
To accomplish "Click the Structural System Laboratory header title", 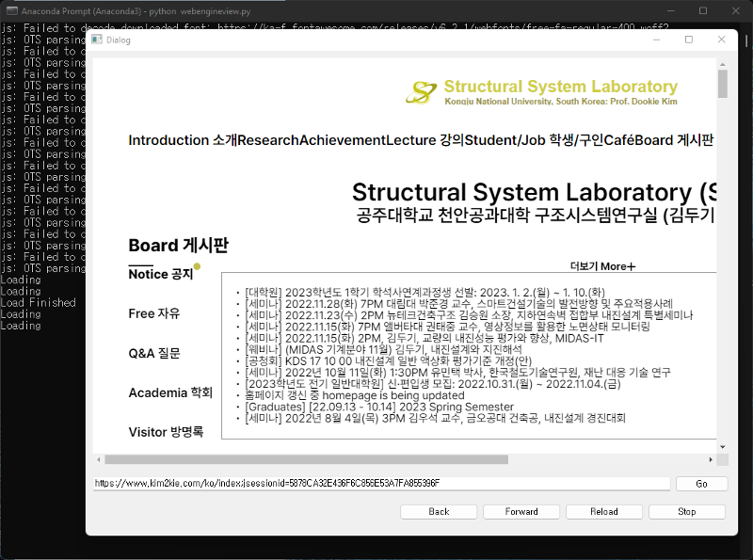I will [x=560, y=87].
